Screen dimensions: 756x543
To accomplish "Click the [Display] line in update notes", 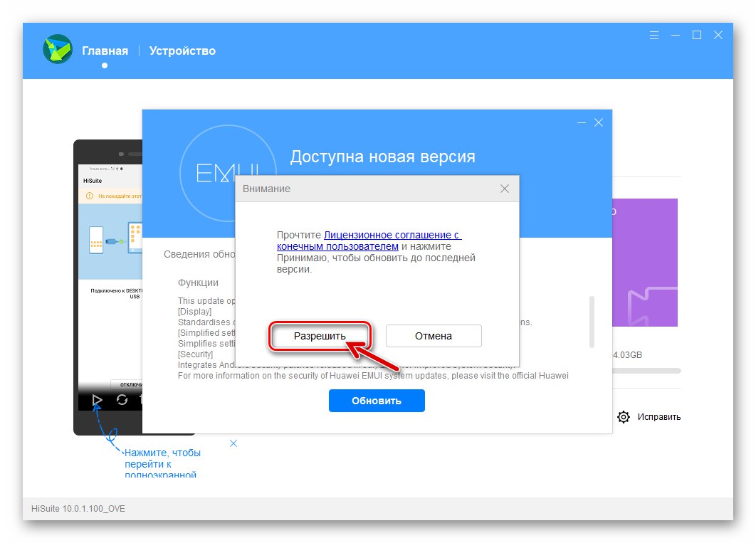I will [195, 312].
